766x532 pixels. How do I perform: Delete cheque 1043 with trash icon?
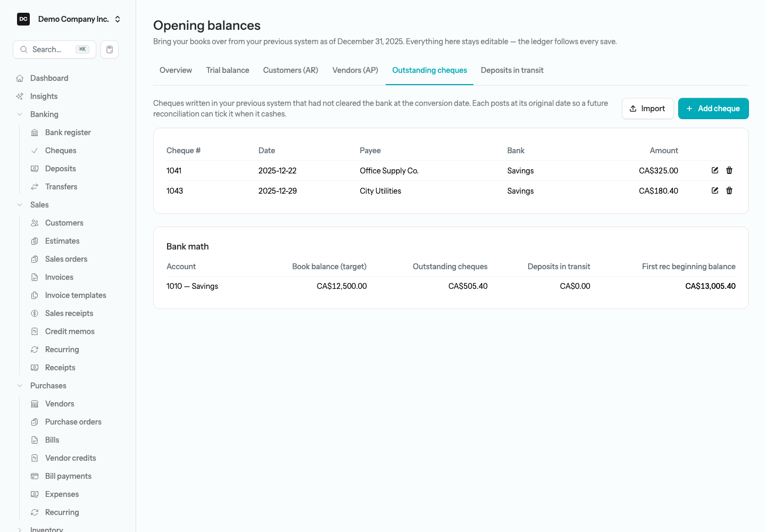[x=729, y=190]
